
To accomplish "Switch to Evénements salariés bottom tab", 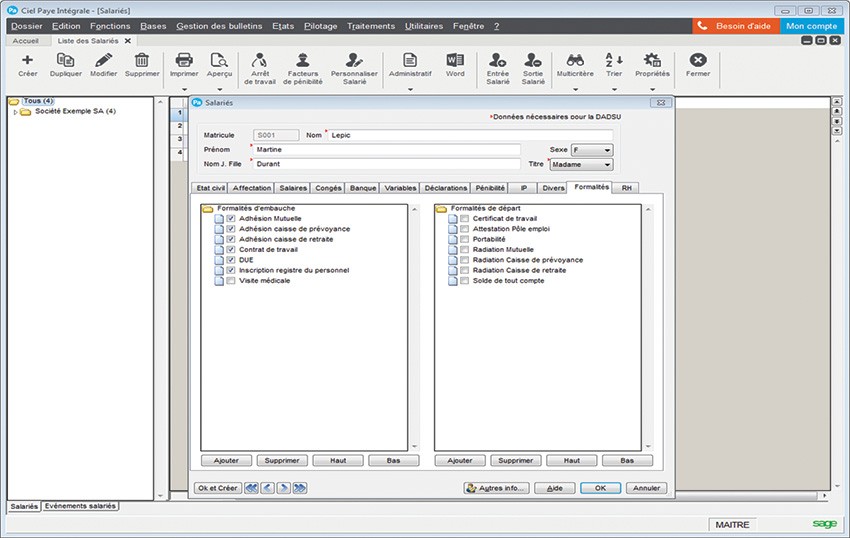I will pos(80,506).
